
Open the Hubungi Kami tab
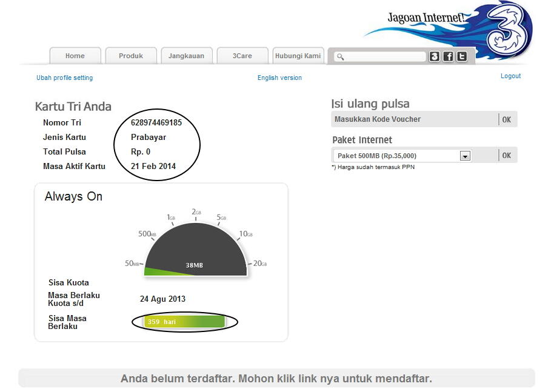[x=298, y=56]
